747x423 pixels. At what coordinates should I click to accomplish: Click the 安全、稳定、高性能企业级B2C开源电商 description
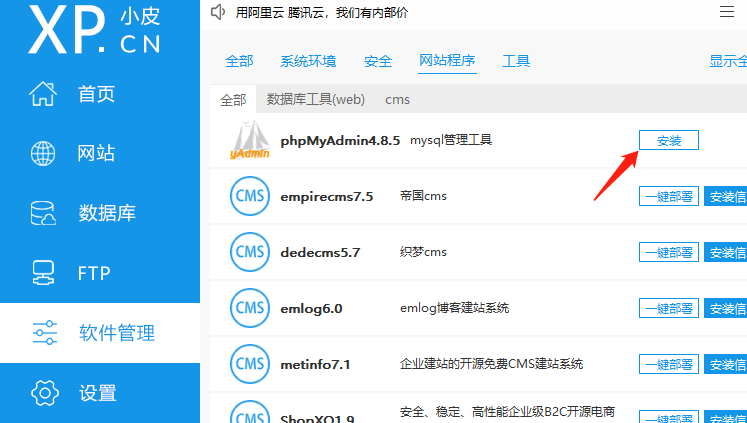[x=508, y=412]
